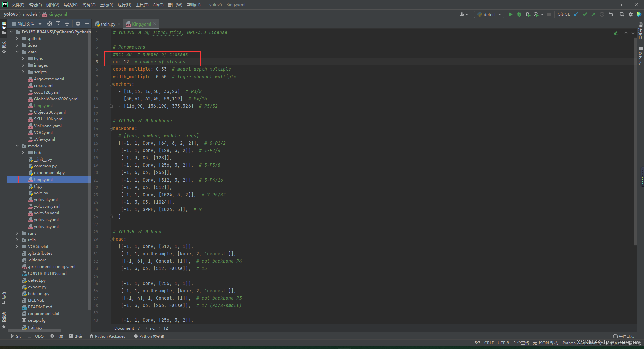This screenshot has width=644, height=349.
Task: Expand the images folder
Action: pyautogui.click(x=23, y=65)
